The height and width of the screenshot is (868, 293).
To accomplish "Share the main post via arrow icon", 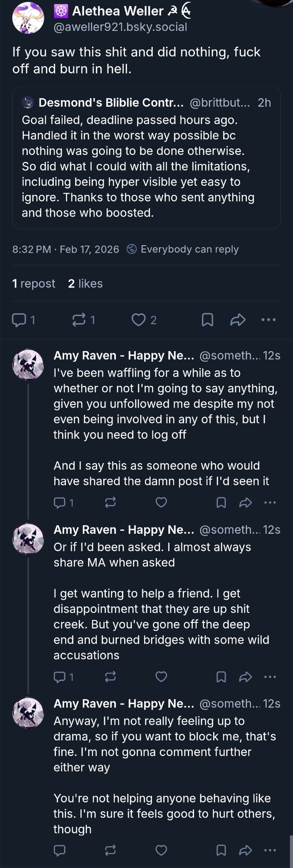I will 238,320.
